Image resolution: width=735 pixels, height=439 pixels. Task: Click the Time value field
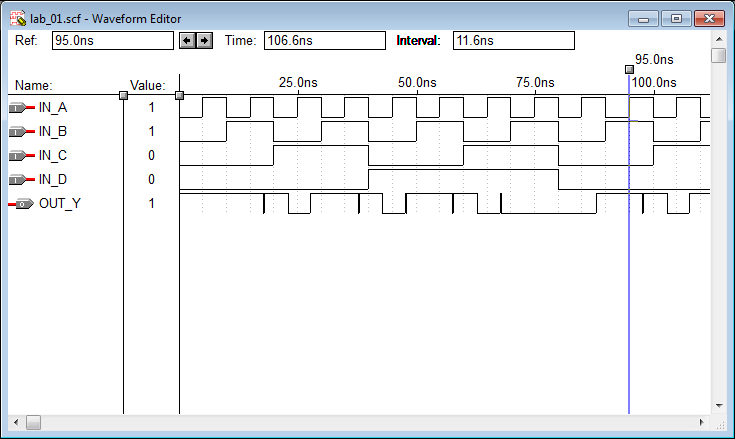pyautogui.click(x=324, y=41)
